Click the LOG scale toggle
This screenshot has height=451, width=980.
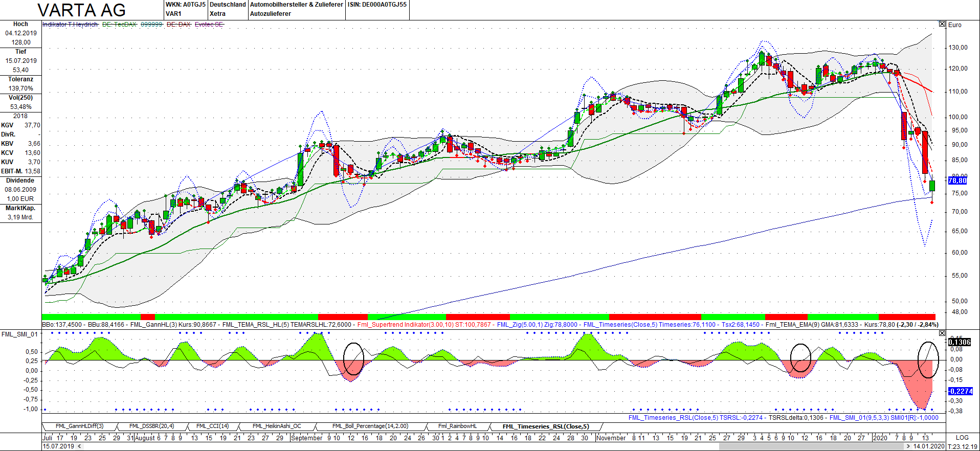[962, 438]
